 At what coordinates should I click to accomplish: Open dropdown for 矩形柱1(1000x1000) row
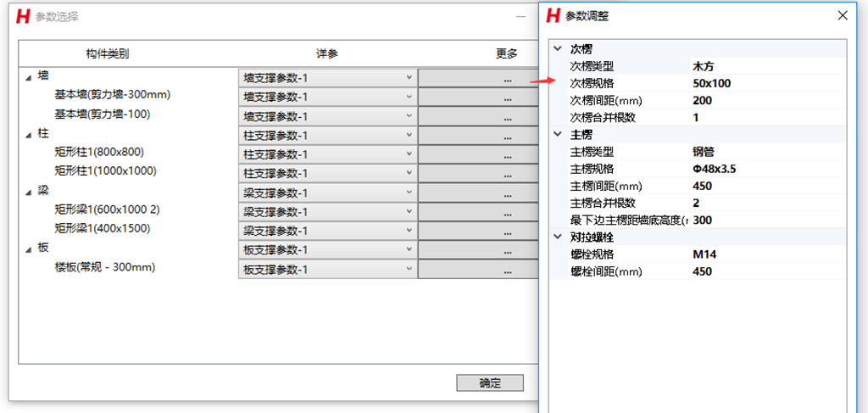(x=409, y=173)
